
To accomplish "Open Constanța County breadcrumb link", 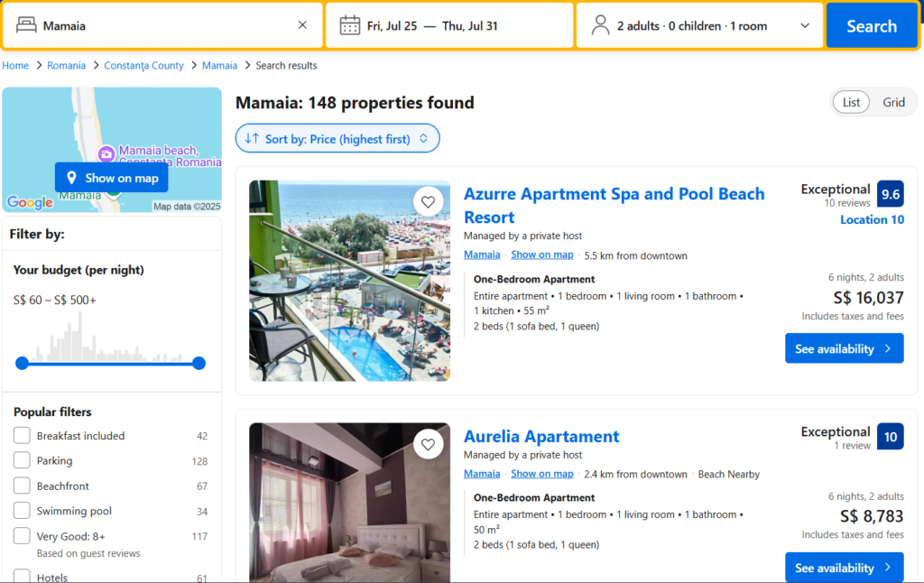I will [143, 65].
